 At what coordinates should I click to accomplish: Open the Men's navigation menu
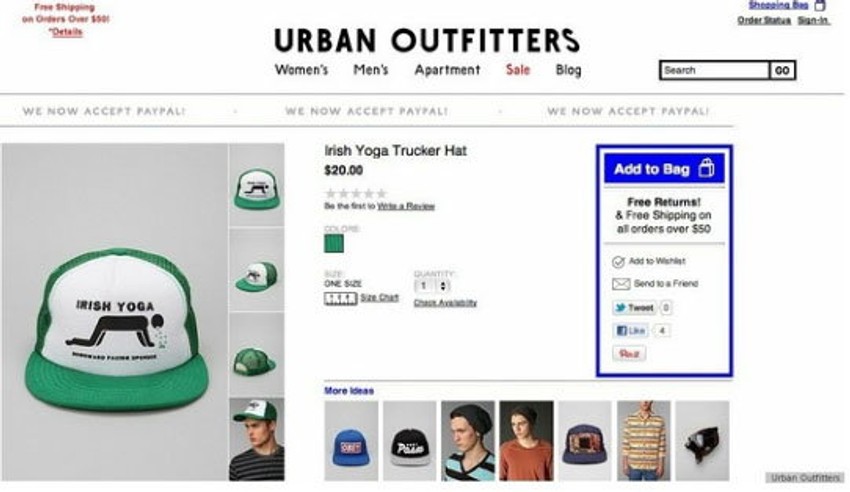(x=371, y=70)
